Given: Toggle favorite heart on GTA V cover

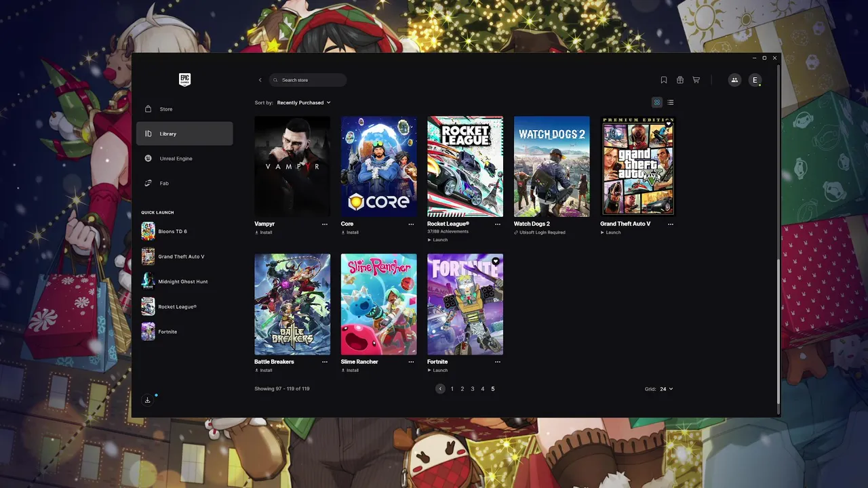Looking at the screenshot, I should tap(669, 123).
